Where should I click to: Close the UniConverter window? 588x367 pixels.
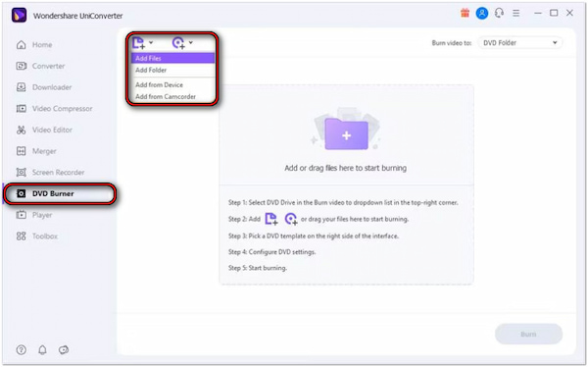click(x=569, y=13)
